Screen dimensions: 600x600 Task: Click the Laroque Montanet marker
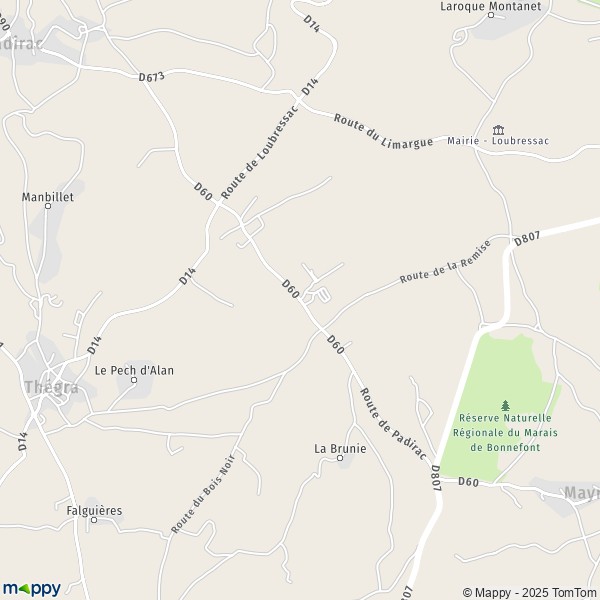(x=491, y=15)
